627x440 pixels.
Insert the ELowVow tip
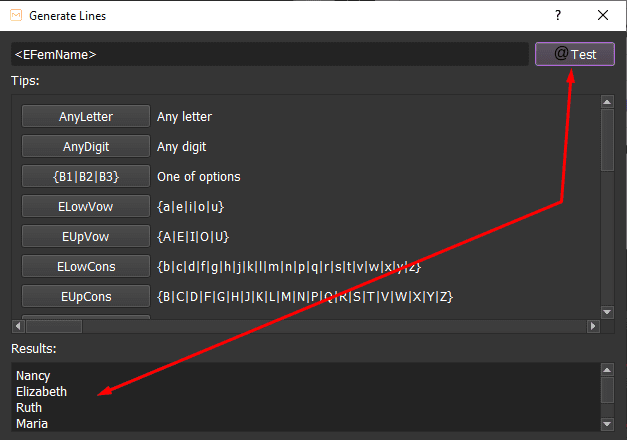(86, 206)
